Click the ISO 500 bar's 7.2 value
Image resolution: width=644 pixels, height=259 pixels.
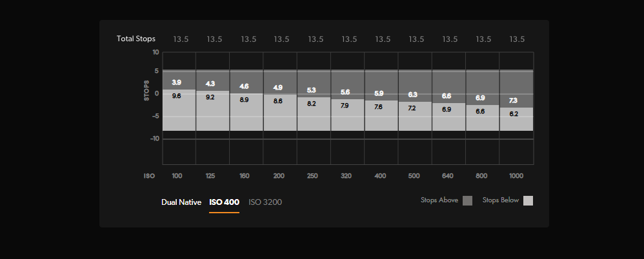(x=412, y=108)
